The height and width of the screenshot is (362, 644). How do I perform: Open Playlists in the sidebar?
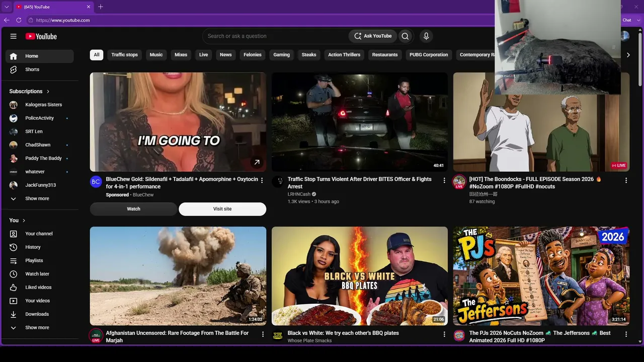point(40,260)
